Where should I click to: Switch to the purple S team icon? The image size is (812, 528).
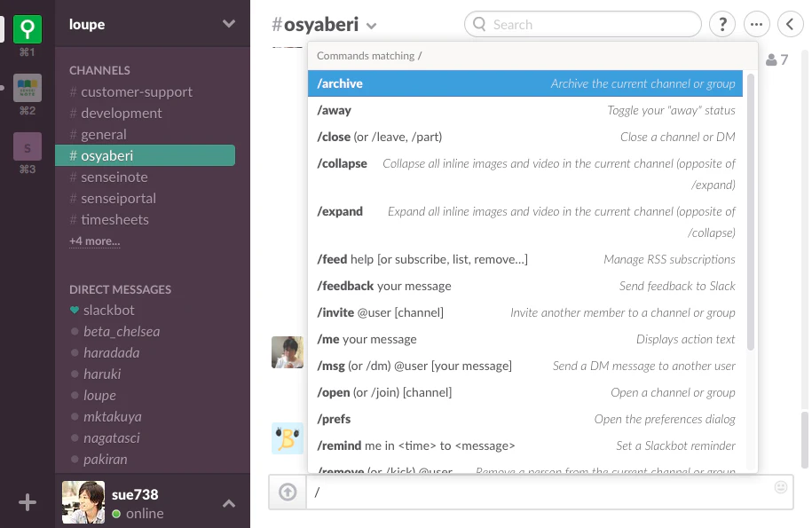tap(28, 147)
